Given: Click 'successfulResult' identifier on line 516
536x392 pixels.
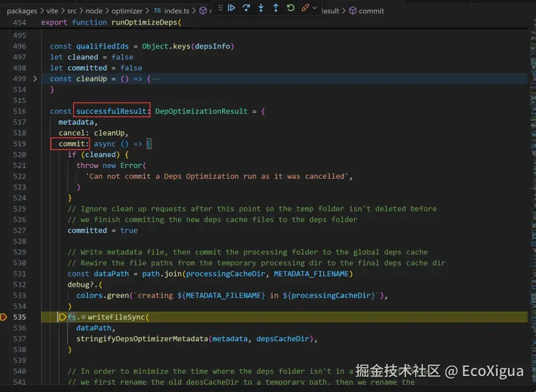Looking at the screenshot, I should [x=112, y=111].
